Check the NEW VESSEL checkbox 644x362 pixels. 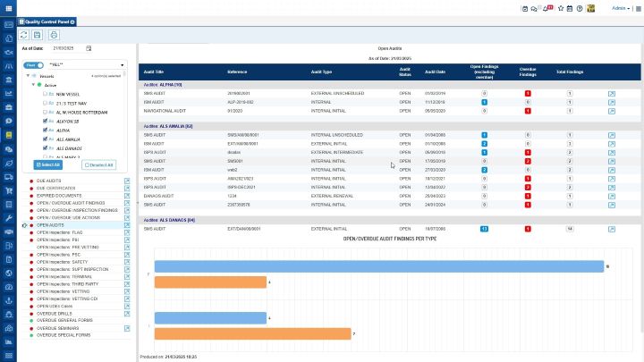tap(46, 93)
